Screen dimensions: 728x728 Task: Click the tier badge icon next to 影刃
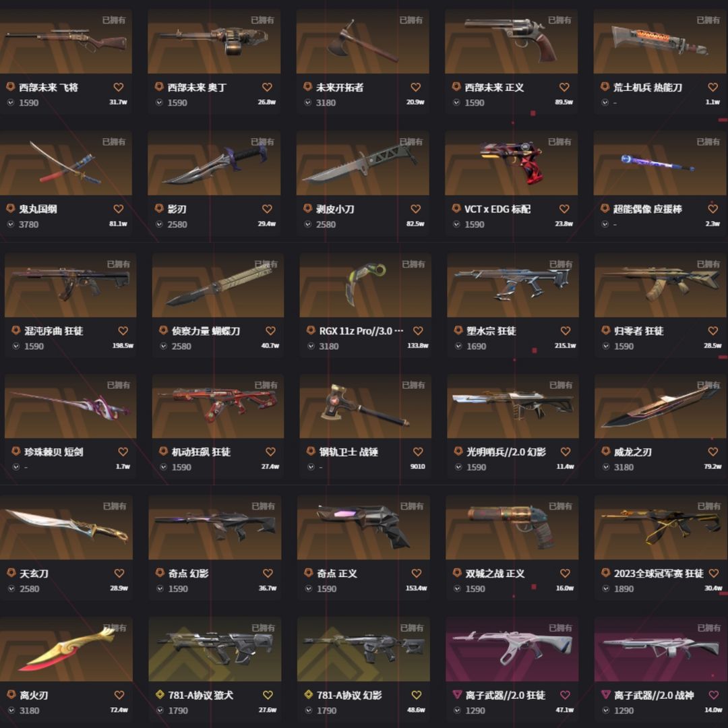point(159,208)
